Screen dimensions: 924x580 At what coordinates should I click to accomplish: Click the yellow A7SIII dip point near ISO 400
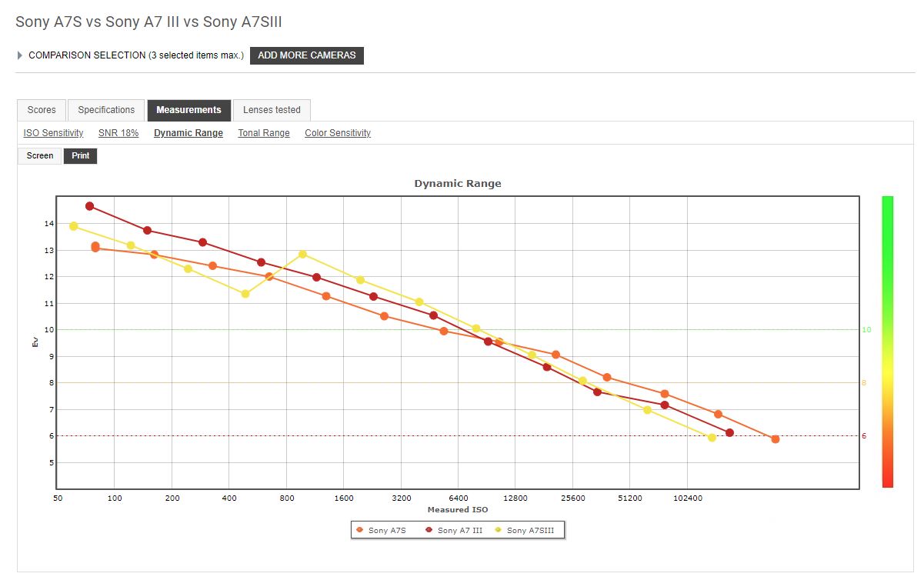[x=245, y=294]
